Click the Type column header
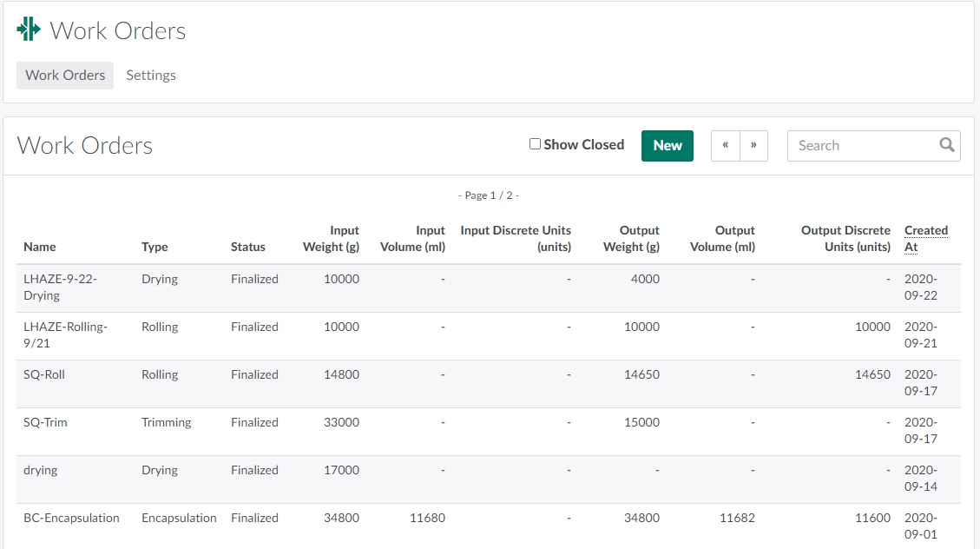Image resolution: width=980 pixels, height=549 pixels. pos(155,248)
